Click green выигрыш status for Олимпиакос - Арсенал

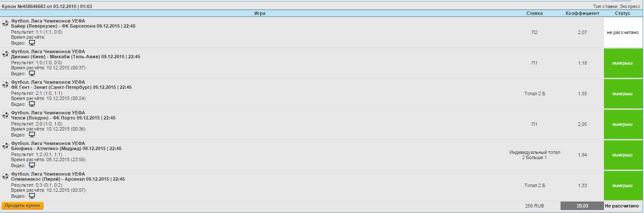pos(623,185)
